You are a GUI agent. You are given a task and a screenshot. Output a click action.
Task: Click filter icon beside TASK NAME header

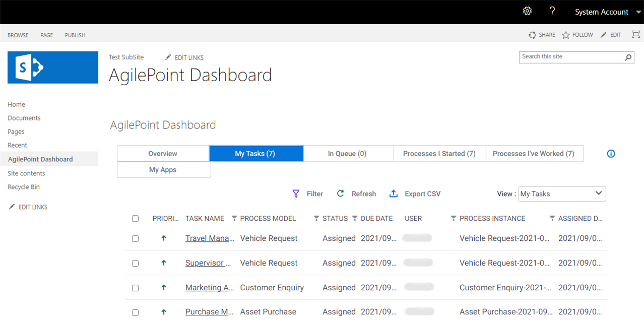pyautogui.click(x=234, y=218)
